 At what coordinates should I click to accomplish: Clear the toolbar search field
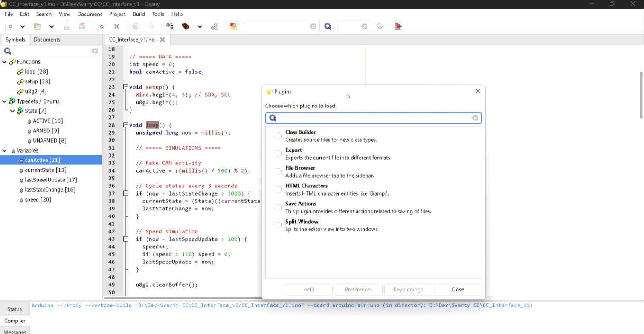point(313,26)
